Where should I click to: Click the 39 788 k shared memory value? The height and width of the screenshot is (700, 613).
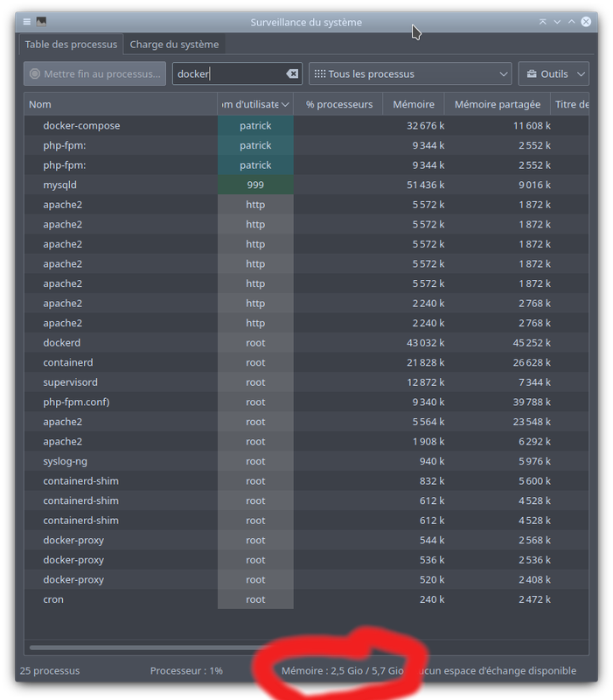(x=532, y=402)
